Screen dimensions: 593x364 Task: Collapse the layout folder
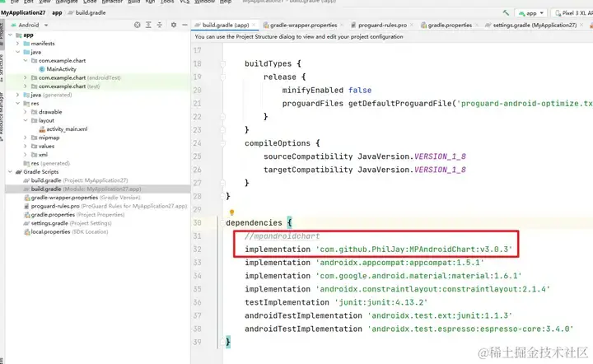(26, 120)
